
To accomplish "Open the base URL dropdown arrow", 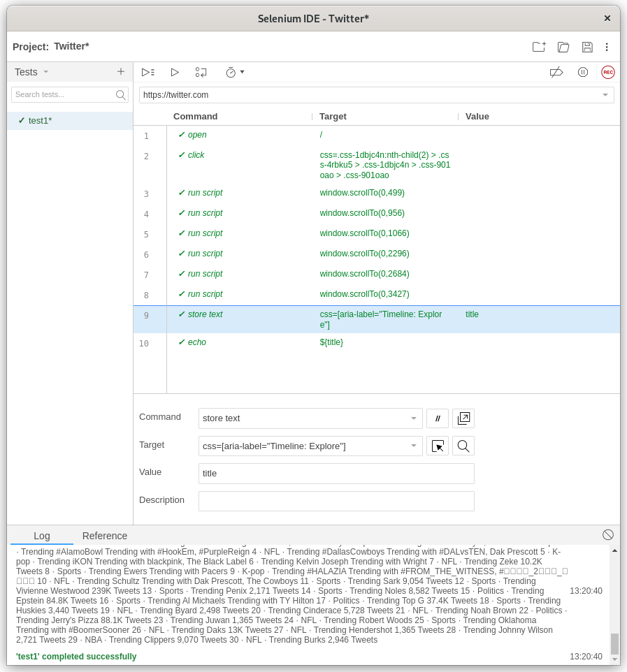I will (x=605, y=95).
